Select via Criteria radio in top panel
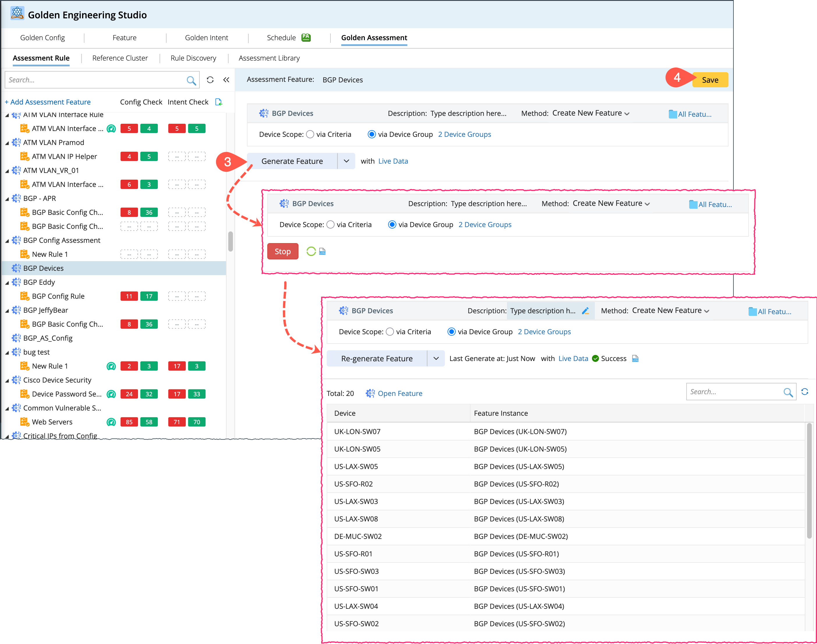 coord(310,135)
